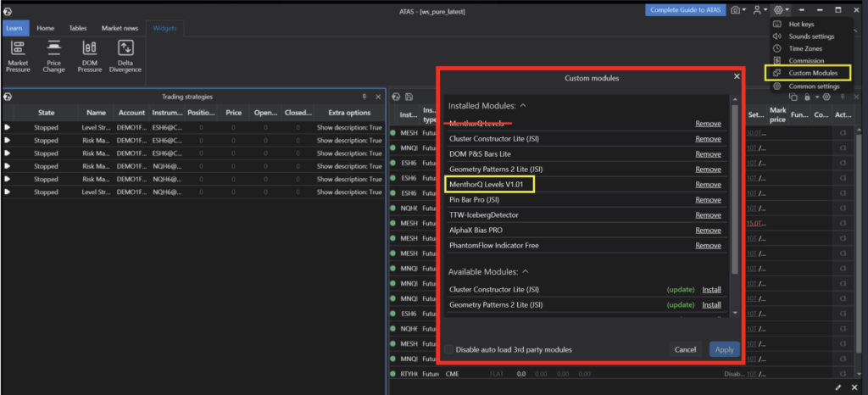Remove the installed Geometry Patterns 2 Lite (JSI) module

[x=708, y=170]
